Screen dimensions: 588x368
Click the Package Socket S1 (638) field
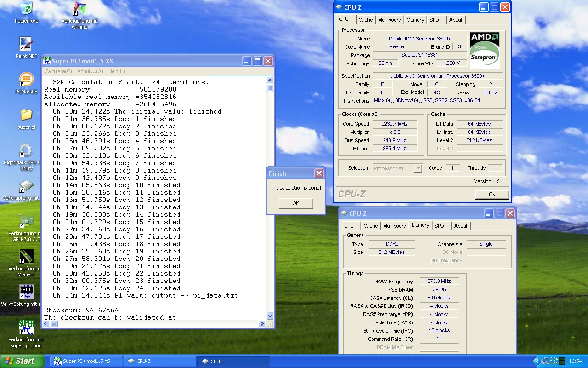tap(419, 55)
